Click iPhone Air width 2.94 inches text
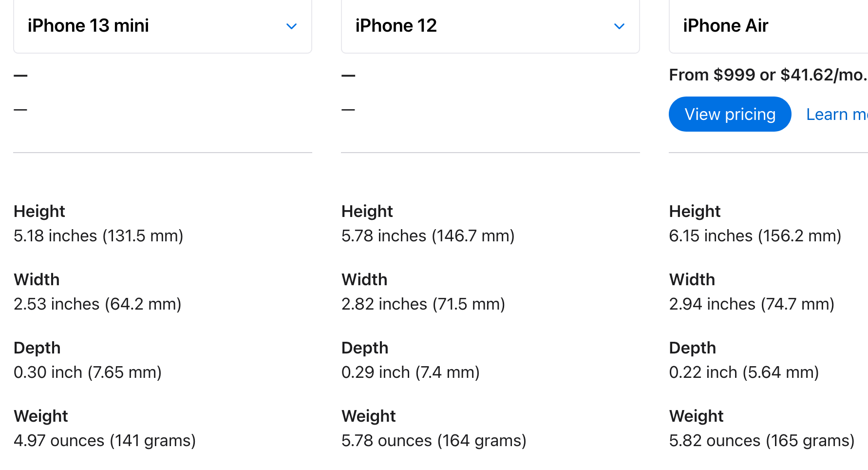 coord(752,304)
